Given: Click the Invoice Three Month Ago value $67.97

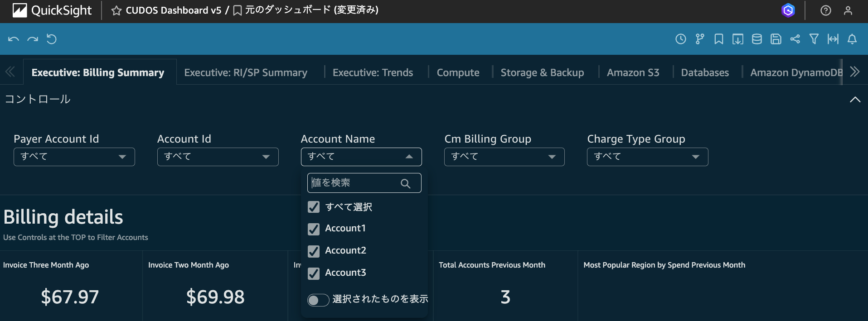Looking at the screenshot, I should pyautogui.click(x=70, y=297).
